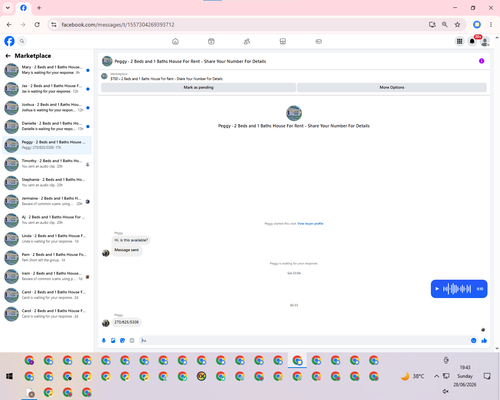
Task: Open the Facebook logo home link
Action: pos(9,41)
